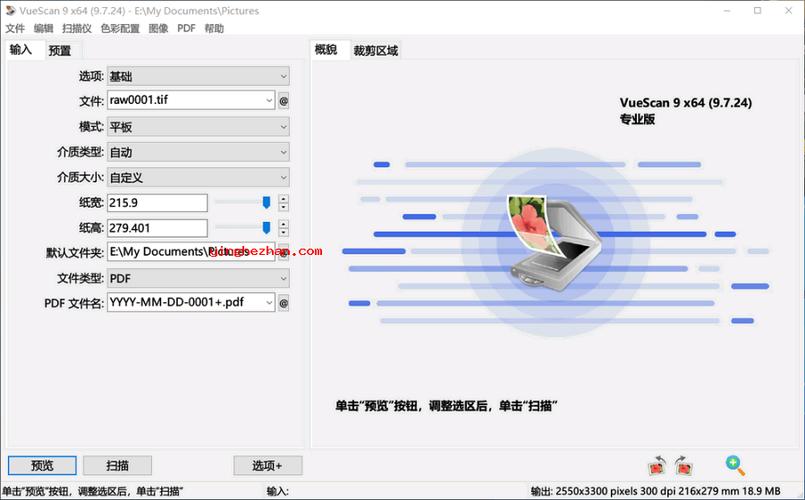Click the 纸宽 spinner stepper
805x500 pixels.
click(283, 203)
